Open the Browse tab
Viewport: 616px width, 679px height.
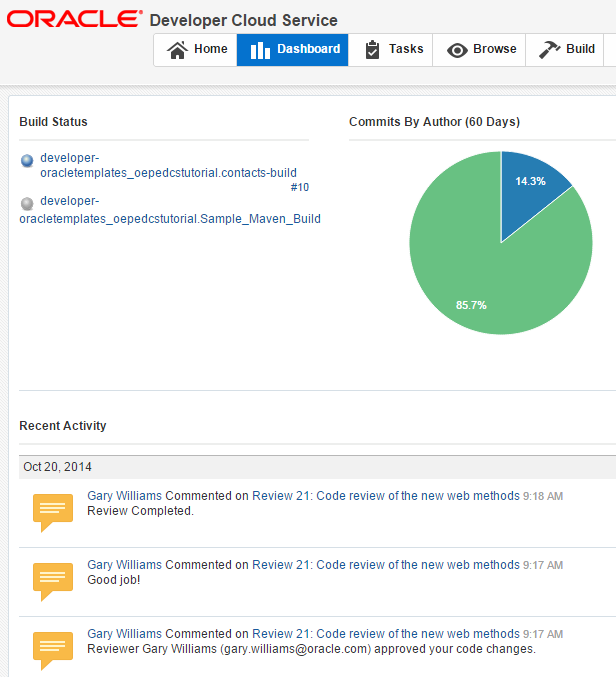coord(479,50)
